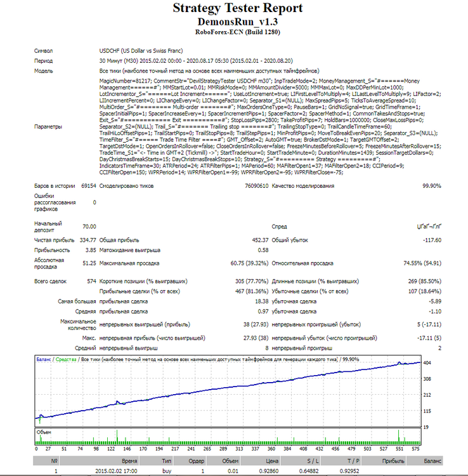Select relative drawdown '74.55% (54.91)'
The height and width of the screenshot is (476, 468).
tap(422, 263)
